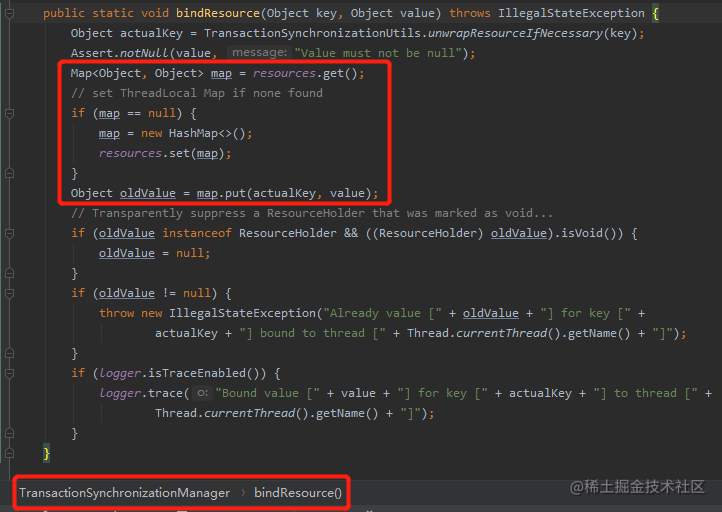
Task: Click the 'static' keyword in the signature
Action: point(113,13)
